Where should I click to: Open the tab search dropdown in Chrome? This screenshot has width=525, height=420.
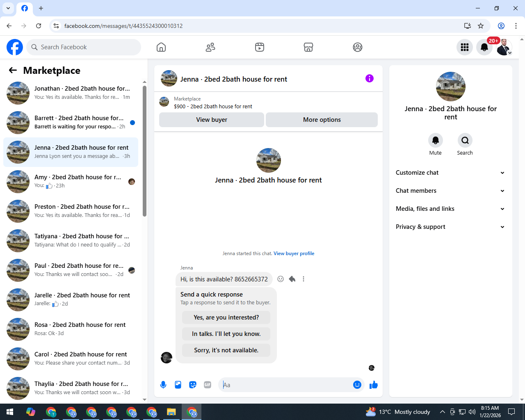pyautogui.click(x=8, y=8)
